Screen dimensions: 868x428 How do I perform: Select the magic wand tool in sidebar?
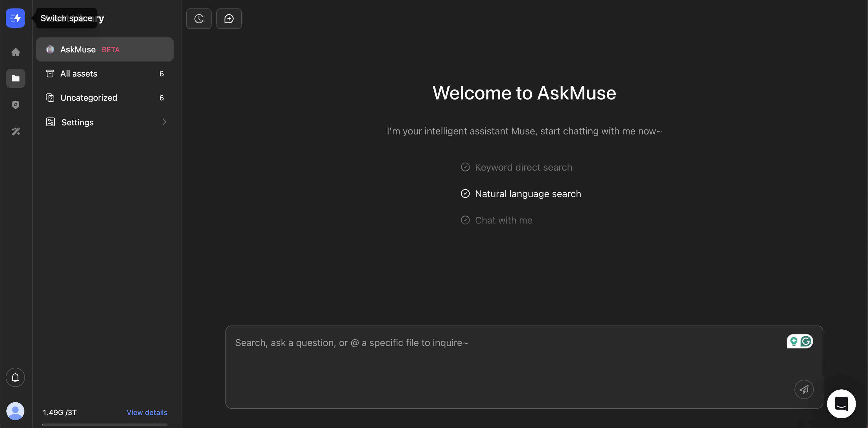pyautogui.click(x=15, y=131)
